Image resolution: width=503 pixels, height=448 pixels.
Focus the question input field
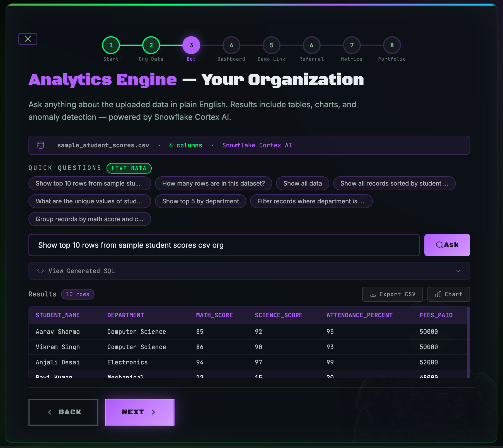[224, 245]
